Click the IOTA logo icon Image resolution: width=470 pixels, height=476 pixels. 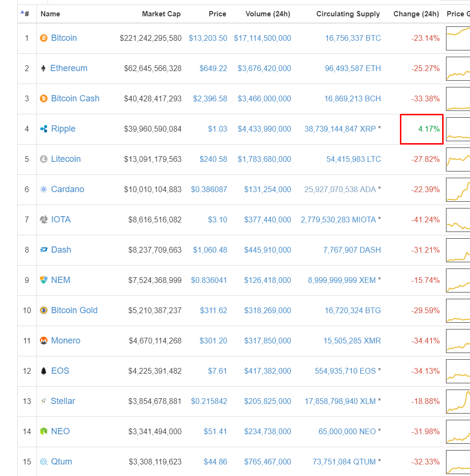click(44, 220)
